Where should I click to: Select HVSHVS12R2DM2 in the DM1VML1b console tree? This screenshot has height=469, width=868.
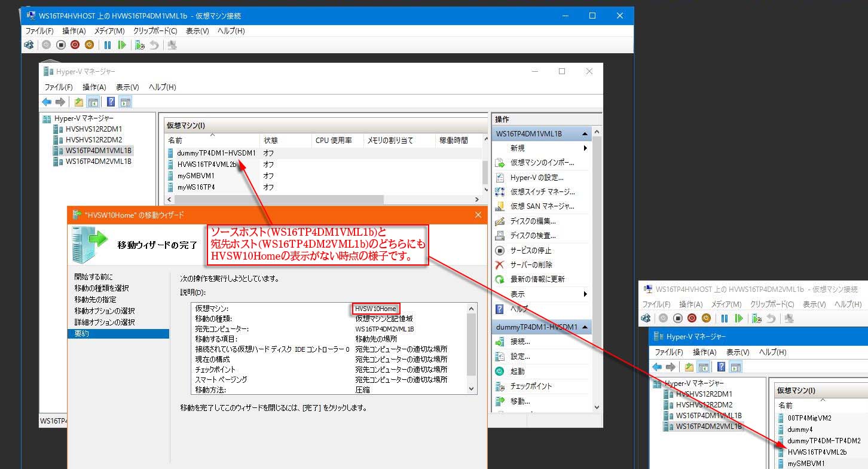(x=93, y=139)
